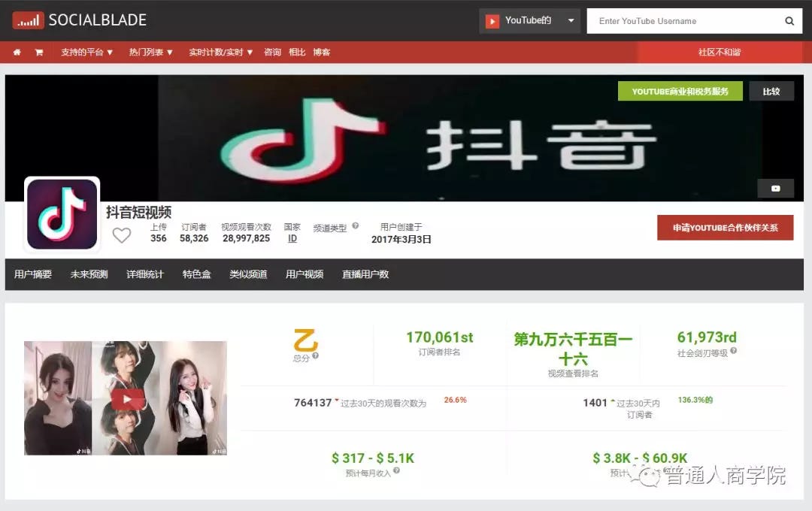Click 社区不和谐 link

pyautogui.click(x=720, y=53)
